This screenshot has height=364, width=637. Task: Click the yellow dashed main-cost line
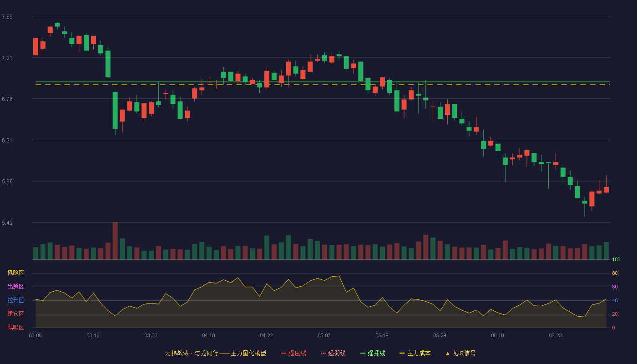(x=323, y=85)
